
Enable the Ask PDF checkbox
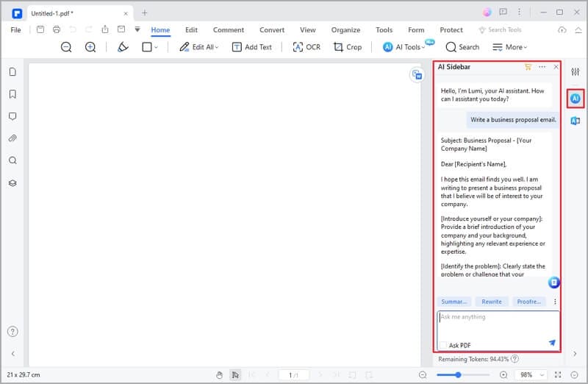coord(443,345)
